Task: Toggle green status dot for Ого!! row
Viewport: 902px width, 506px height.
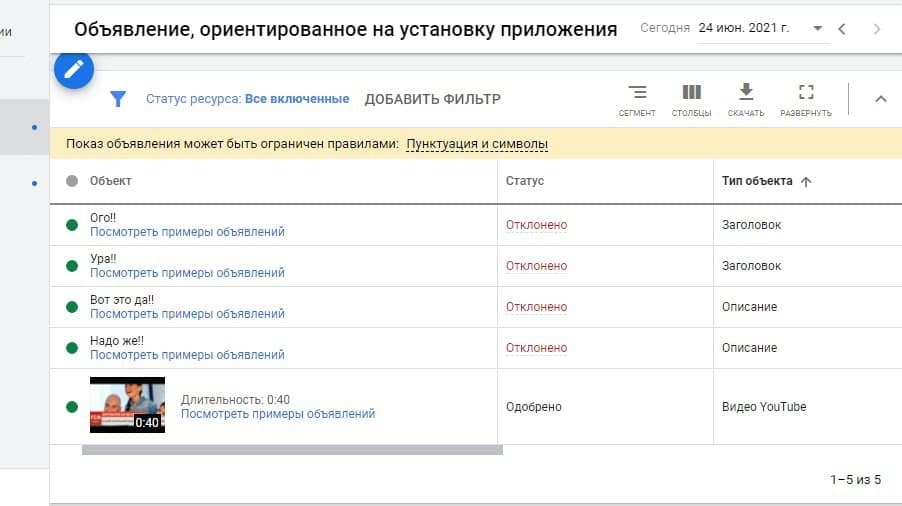Action: click(72, 225)
